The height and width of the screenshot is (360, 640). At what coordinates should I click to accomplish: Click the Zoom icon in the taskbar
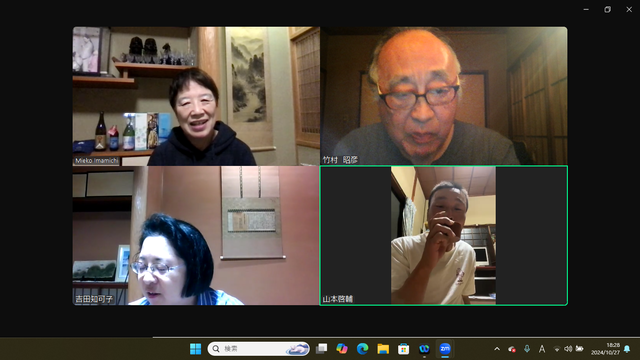coord(445,349)
